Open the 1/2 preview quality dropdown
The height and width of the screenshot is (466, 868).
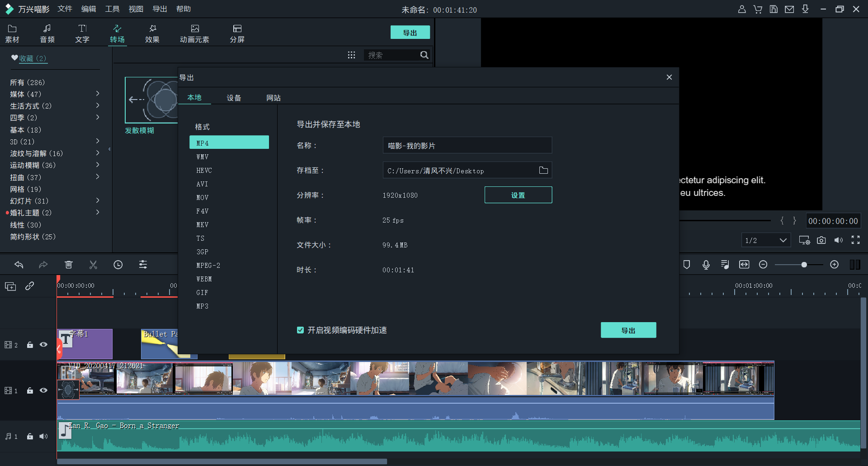(x=766, y=240)
